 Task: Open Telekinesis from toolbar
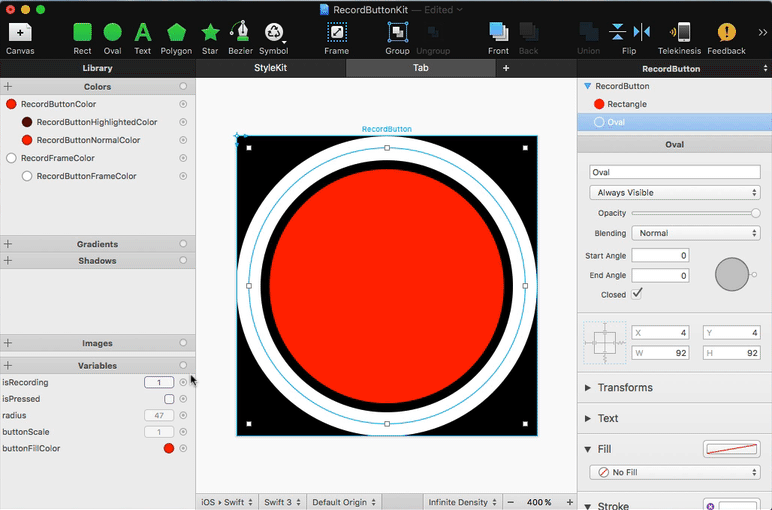[x=679, y=38]
